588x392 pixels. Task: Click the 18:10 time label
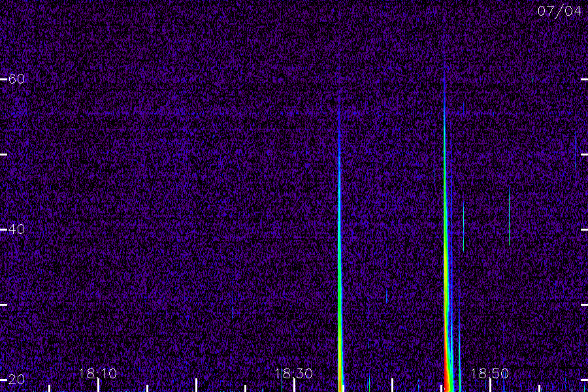click(97, 374)
